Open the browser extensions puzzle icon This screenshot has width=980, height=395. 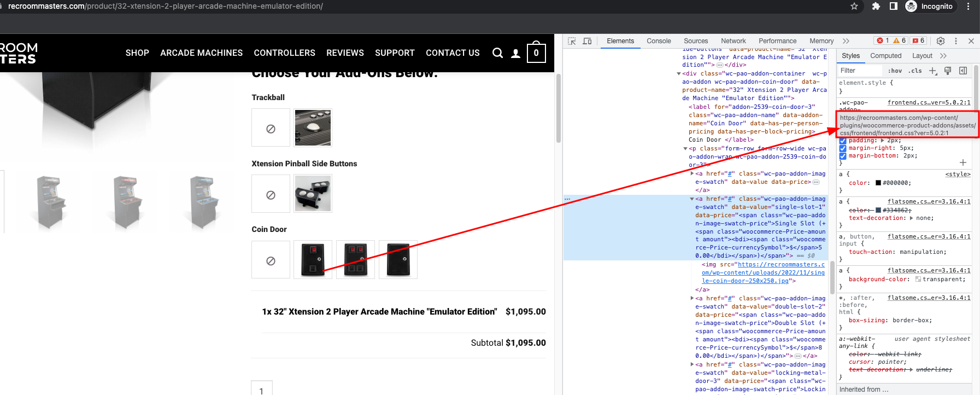[x=876, y=6]
